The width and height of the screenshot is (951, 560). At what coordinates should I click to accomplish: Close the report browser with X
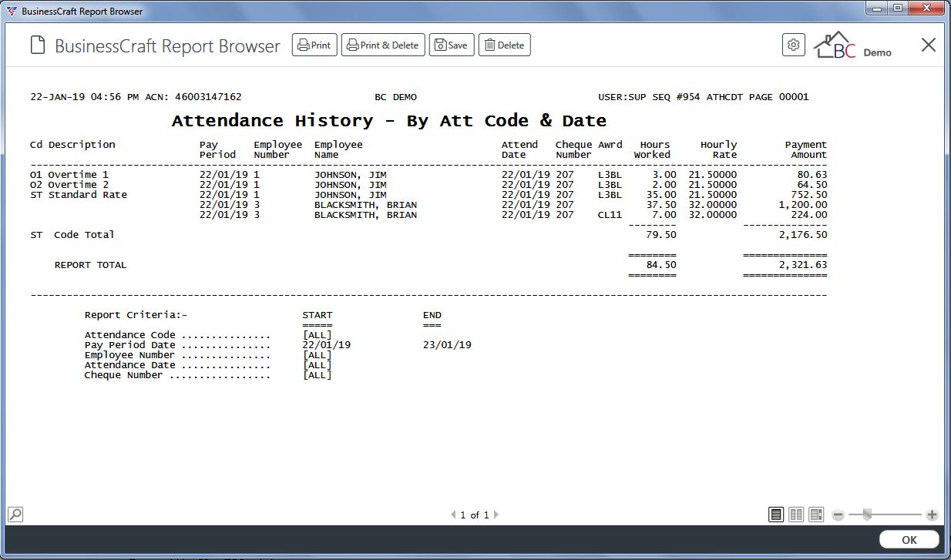point(929,45)
